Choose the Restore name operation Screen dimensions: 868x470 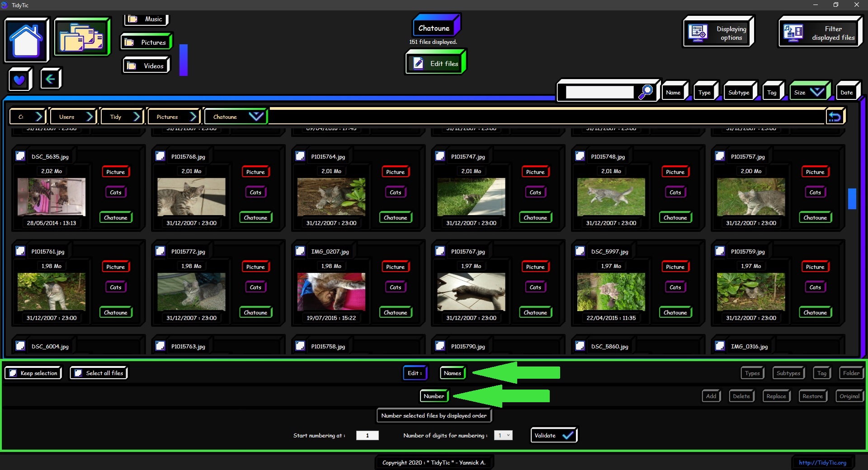pyautogui.click(x=813, y=396)
